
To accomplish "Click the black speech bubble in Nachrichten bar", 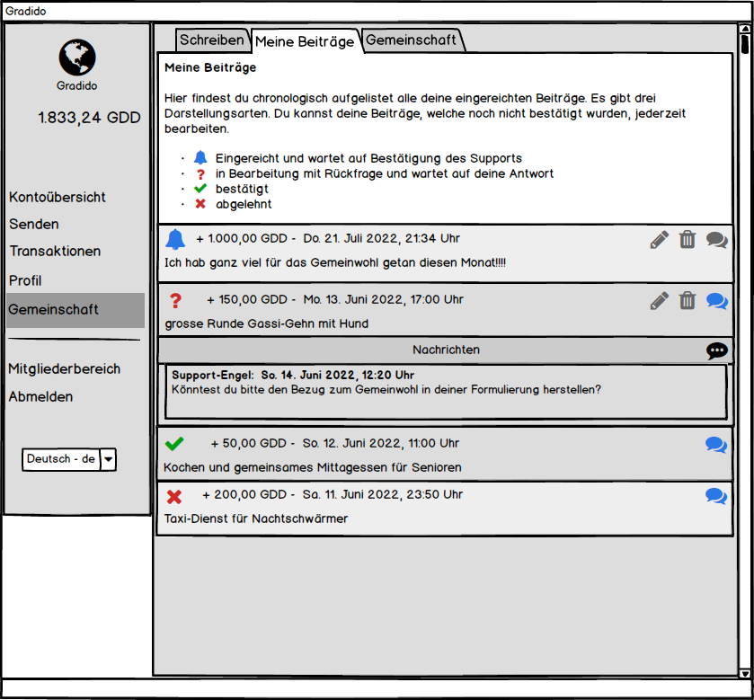I will (716, 350).
